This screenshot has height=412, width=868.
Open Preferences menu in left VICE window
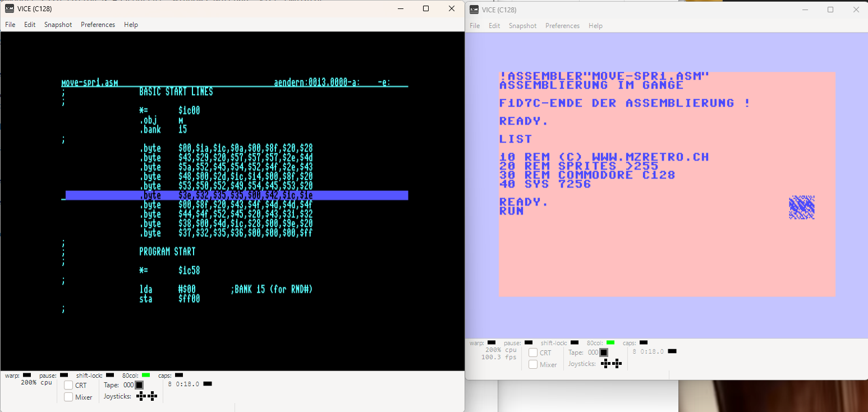pos(98,25)
